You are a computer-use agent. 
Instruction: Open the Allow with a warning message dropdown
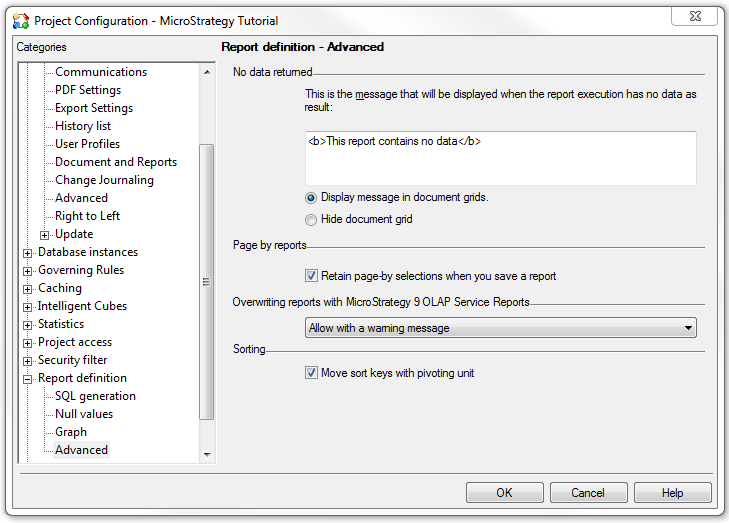501,328
